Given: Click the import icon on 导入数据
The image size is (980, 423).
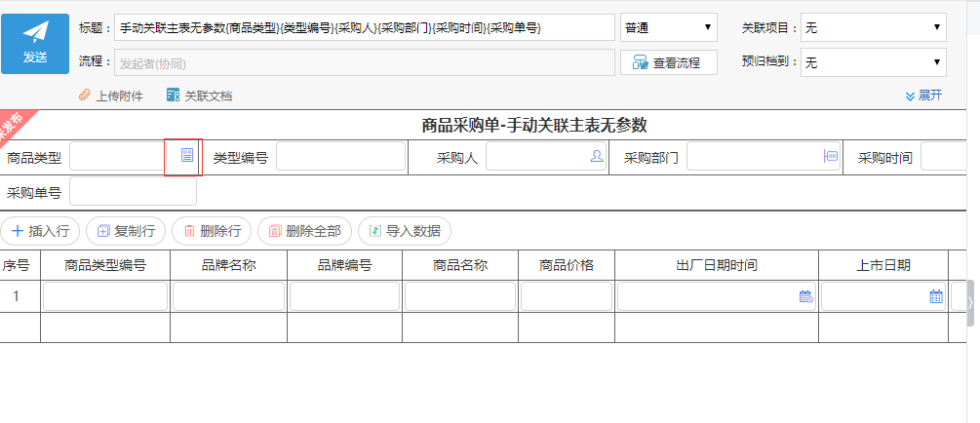Looking at the screenshot, I should [x=375, y=231].
